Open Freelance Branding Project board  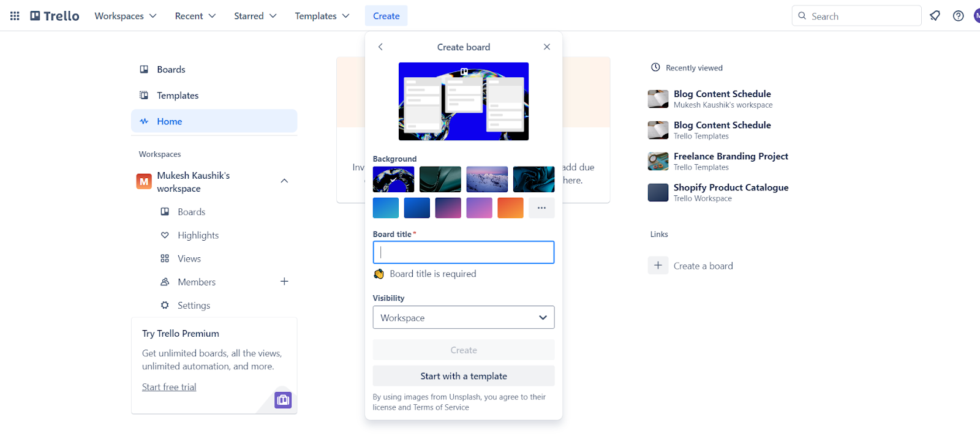[718, 161]
